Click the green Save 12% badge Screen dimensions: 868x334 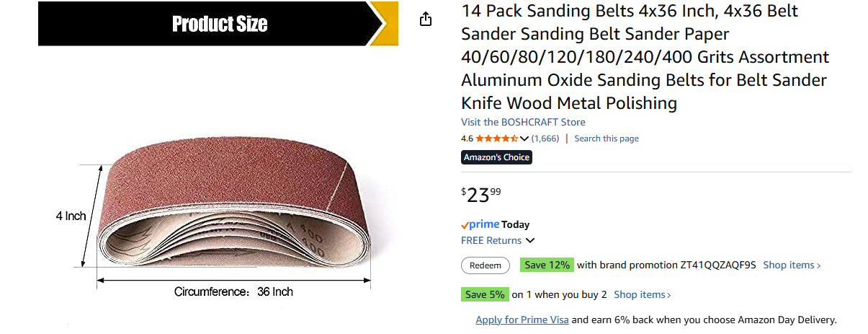click(x=547, y=265)
